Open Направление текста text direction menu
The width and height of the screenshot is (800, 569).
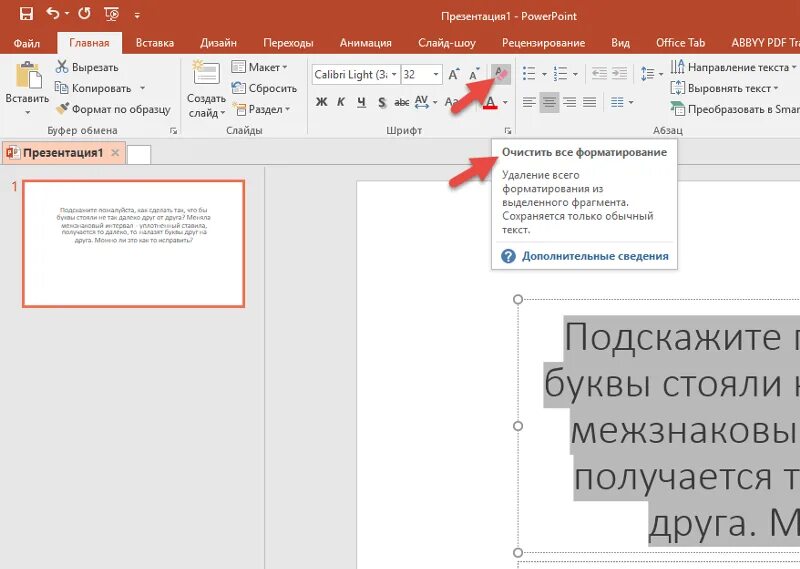point(733,67)
